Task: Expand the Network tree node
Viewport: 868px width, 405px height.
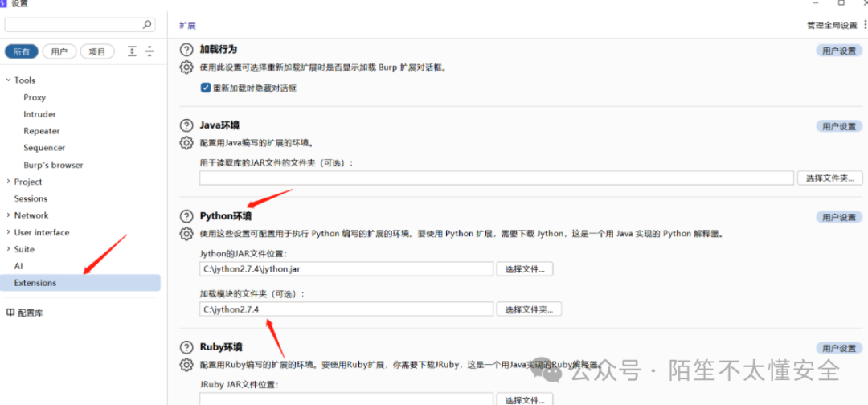Action: tap(8, 215)
